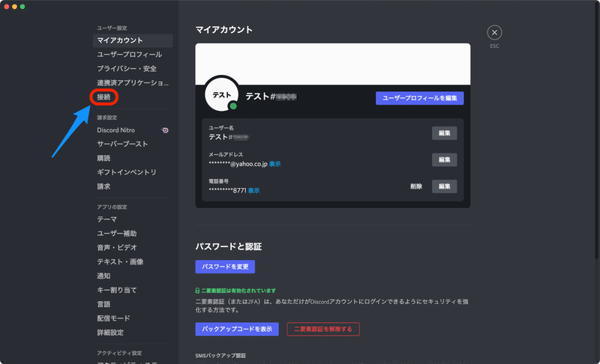Open ユーザー補助 accessibility settings
This screenshot has height=364, width=600.
pos(133,234)
